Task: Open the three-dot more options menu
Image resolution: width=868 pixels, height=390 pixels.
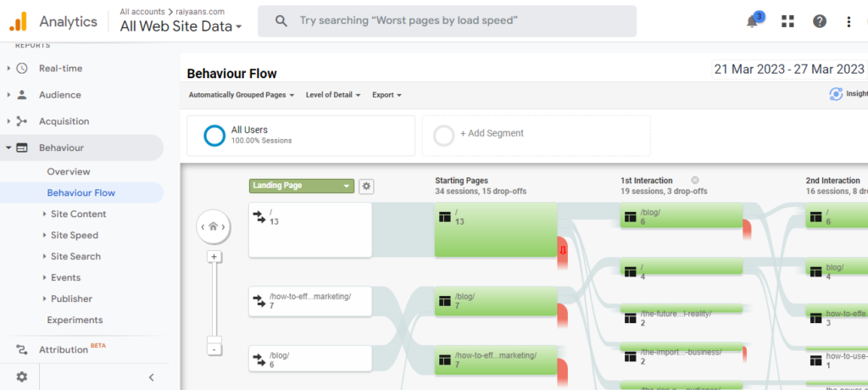Action: point(849,22)
